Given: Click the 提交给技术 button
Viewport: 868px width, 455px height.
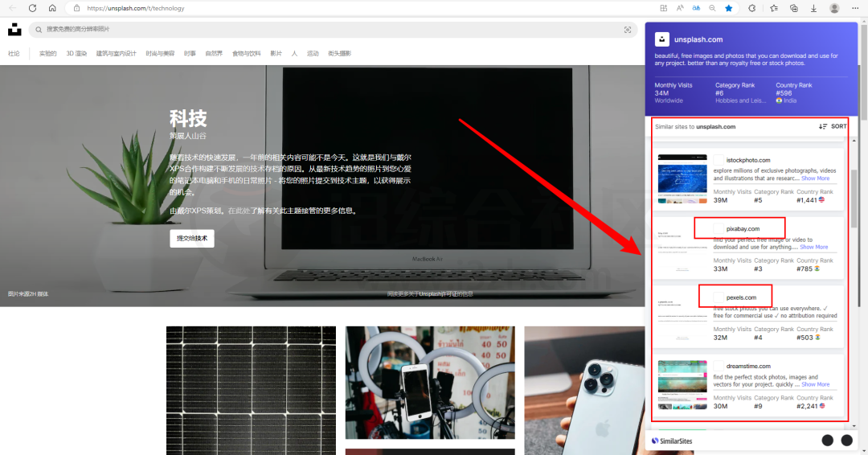Looking at the screenshot, I should 192,238.
